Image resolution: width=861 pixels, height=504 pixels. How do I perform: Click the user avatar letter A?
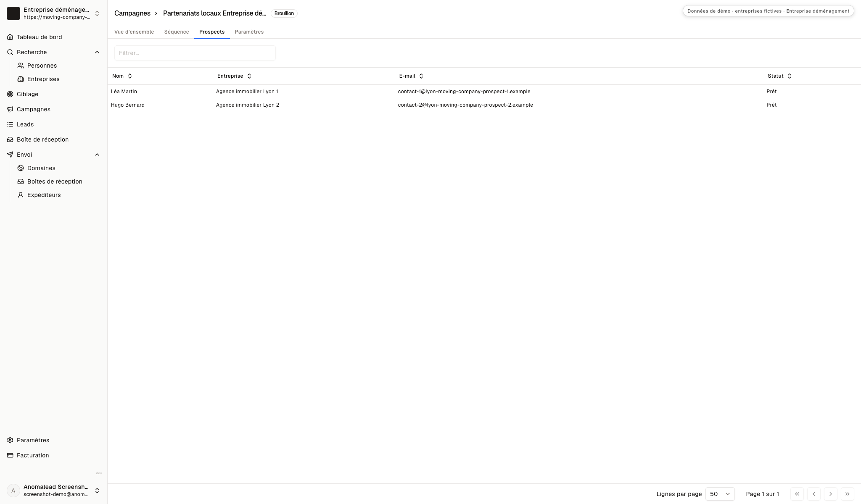[13, 491]
